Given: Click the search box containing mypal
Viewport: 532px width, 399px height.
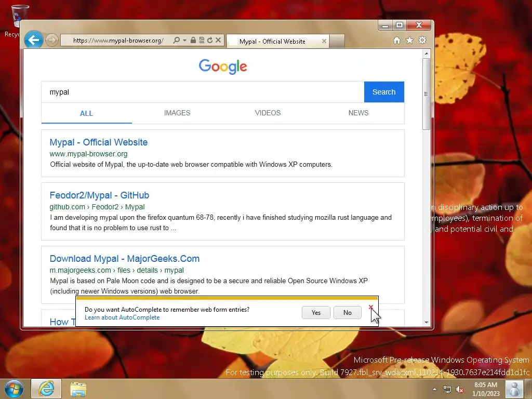Looking at the screenshot, I should point(203,92).
